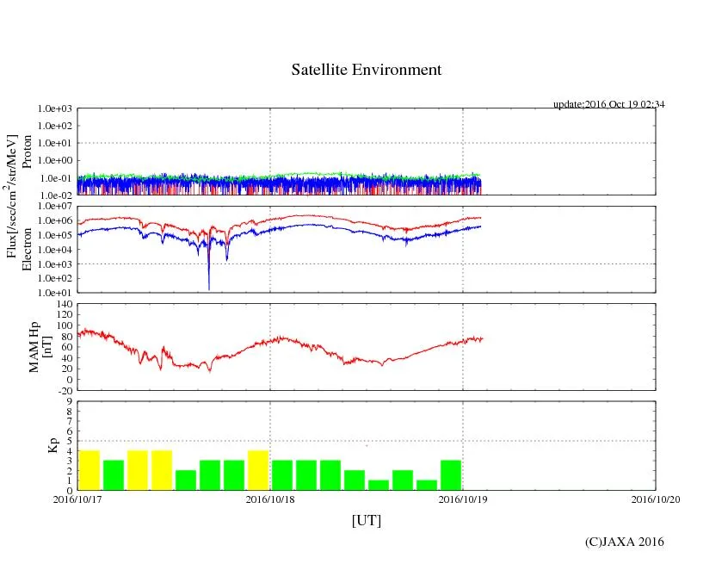Click the "Kp" axis label

click(53, 445)
